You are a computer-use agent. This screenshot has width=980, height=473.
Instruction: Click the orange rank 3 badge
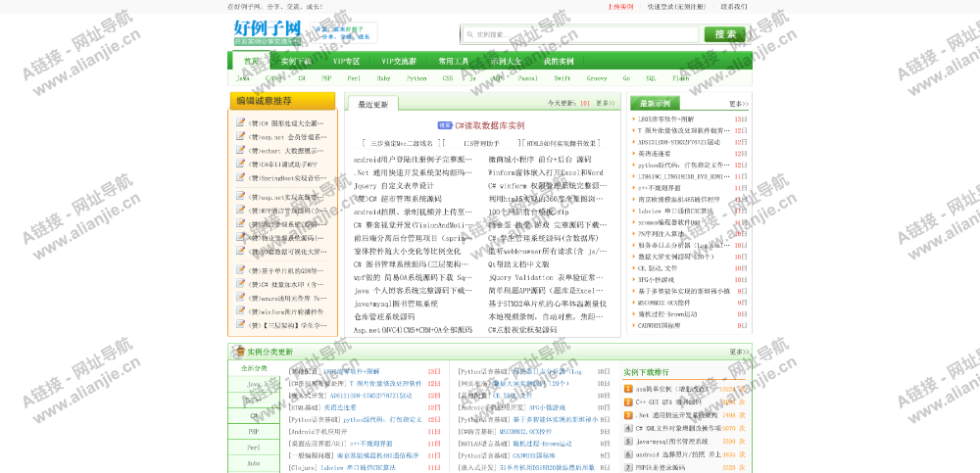(x=629, y=415)
